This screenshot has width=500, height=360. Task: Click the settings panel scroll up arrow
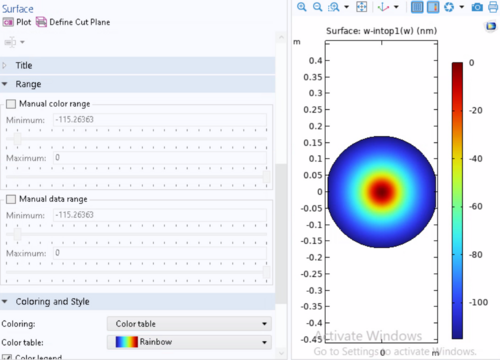281,37
